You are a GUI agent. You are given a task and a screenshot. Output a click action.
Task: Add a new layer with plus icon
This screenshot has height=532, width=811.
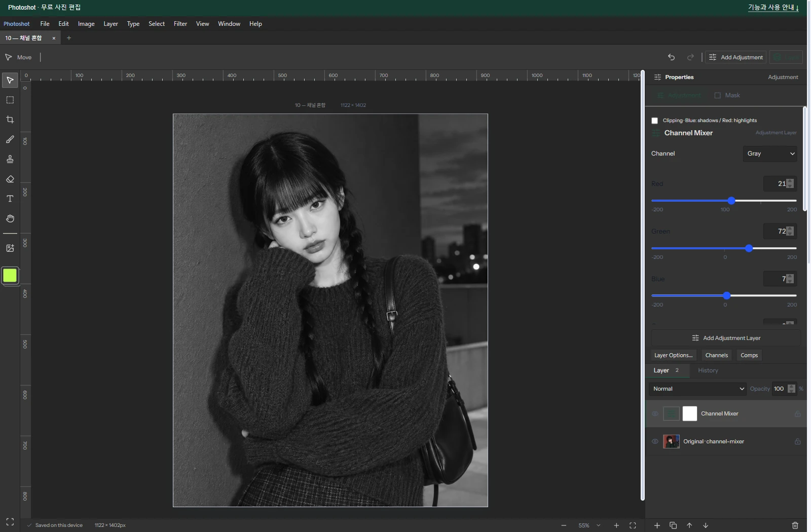click(657, 525)
